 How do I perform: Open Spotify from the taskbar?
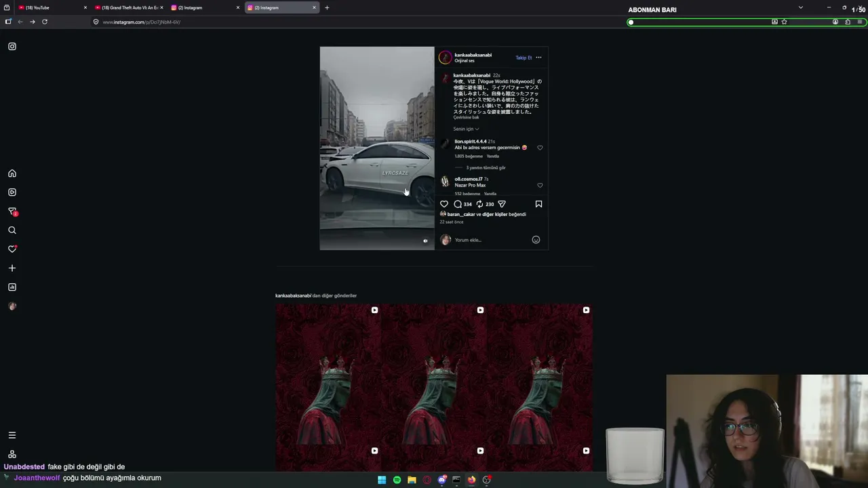pyautogui.click(x=397, y=480)
